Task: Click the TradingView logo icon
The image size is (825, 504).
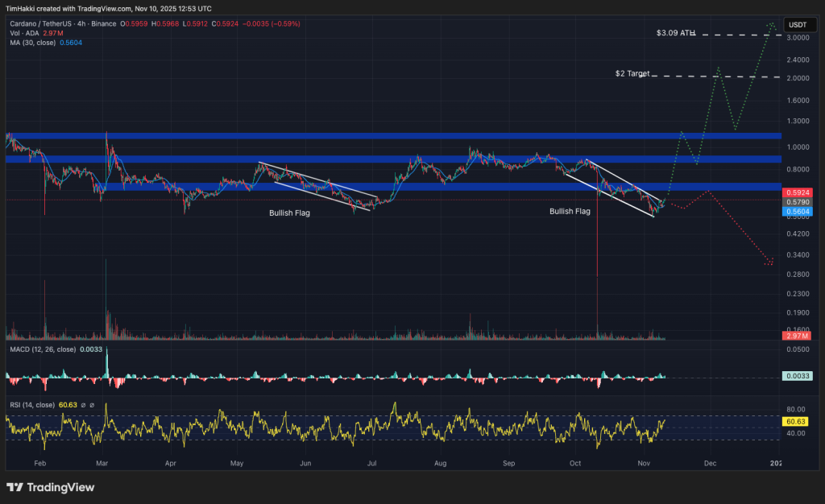Action: click(15, 487)
